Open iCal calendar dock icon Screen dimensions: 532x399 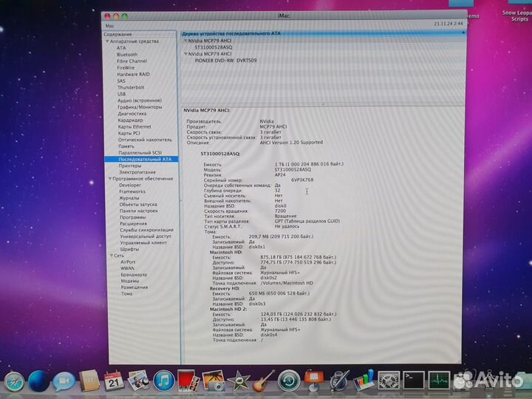point(114,381)
